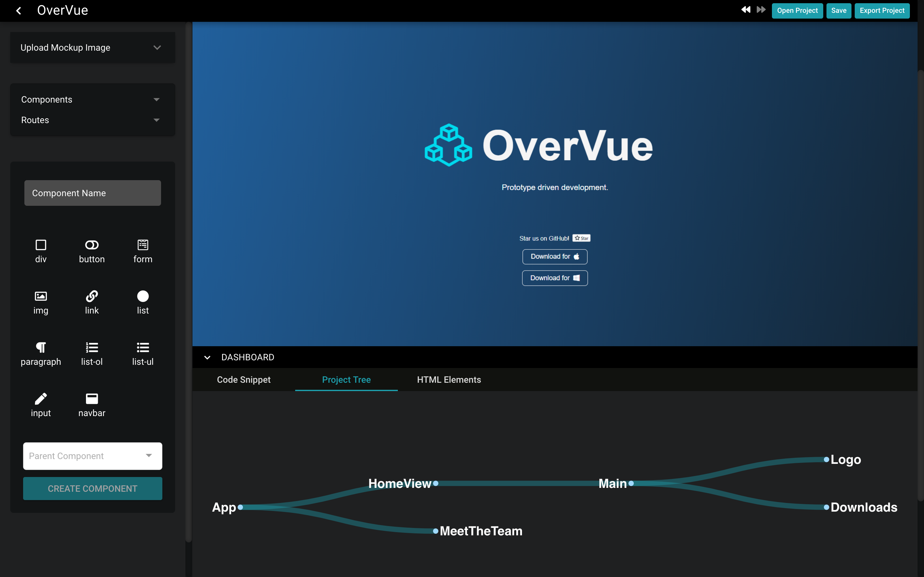Switch to the Code Snippet tab
Image resolution: width=924 pixels, height=577 pixels.
(244, 380)
